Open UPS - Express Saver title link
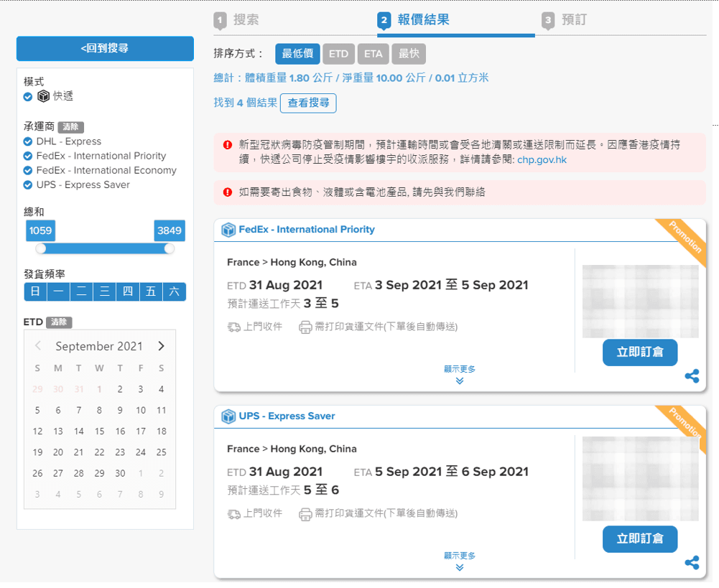This screenshot has width=719, height=588. [287, 416]
